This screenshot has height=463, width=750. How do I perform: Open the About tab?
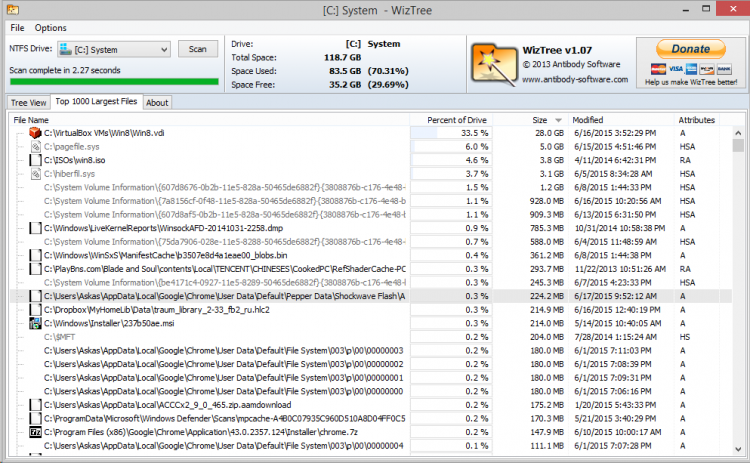(157, 102)
